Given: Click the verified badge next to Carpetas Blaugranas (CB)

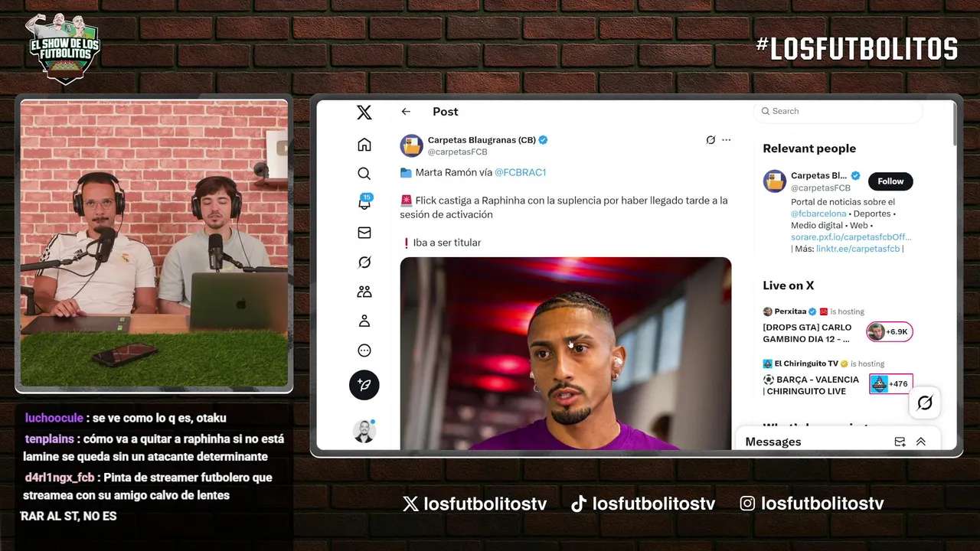Looking at the screenshot, I should coord(544,140).
